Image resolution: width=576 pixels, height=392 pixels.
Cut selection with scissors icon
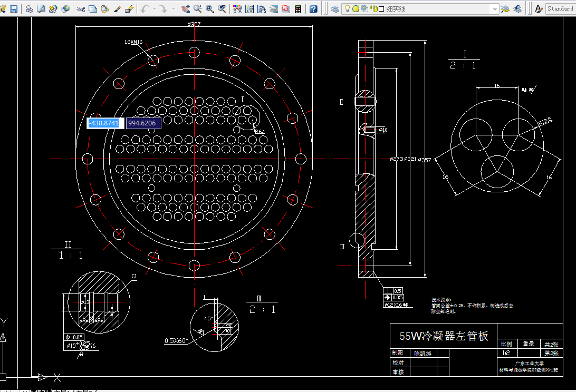[81, 9]
